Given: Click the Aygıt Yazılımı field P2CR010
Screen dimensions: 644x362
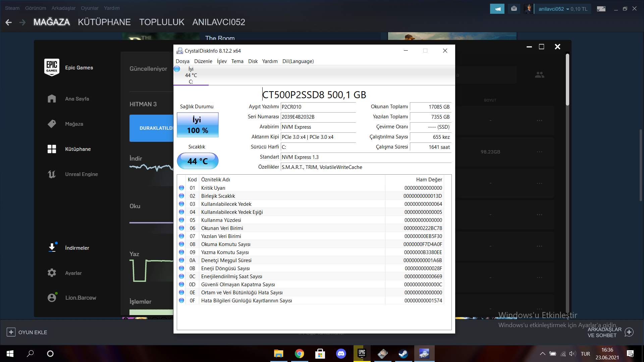Looking at the screenshot, I should tap(318, 107).
